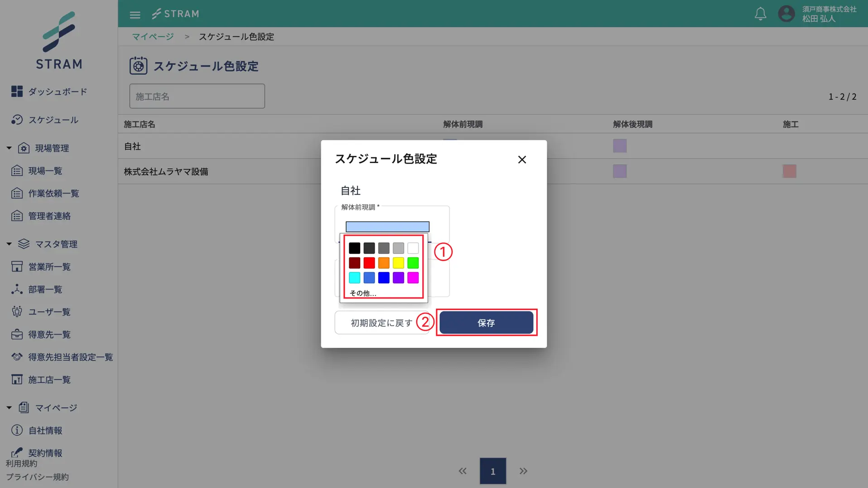
Task: Open プライバシー規約 at the sidebar bottom
Action: click(38, 477)
